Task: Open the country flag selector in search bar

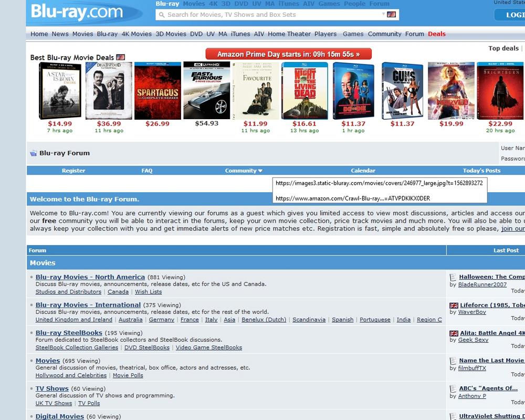Action: coord(391,14)
